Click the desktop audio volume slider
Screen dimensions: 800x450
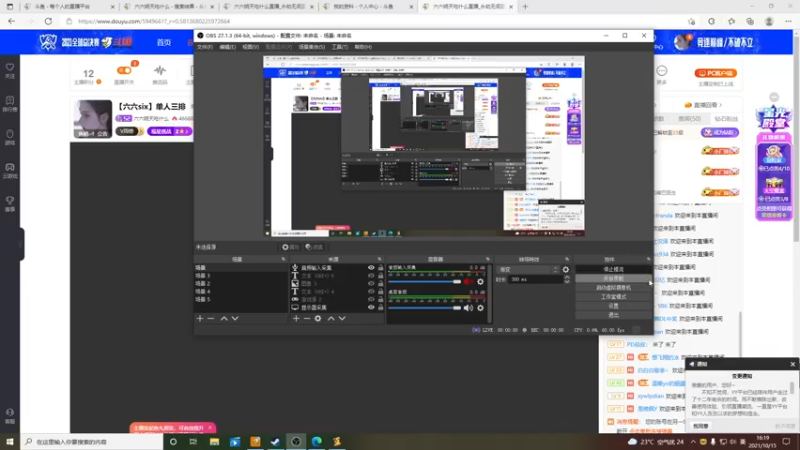[x=424, y=308]
